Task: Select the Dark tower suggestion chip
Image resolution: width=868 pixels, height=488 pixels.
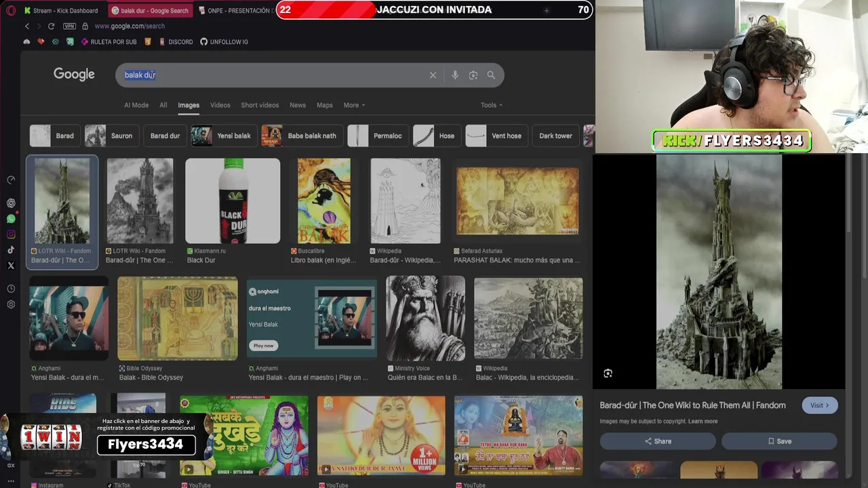Action: 555,136
